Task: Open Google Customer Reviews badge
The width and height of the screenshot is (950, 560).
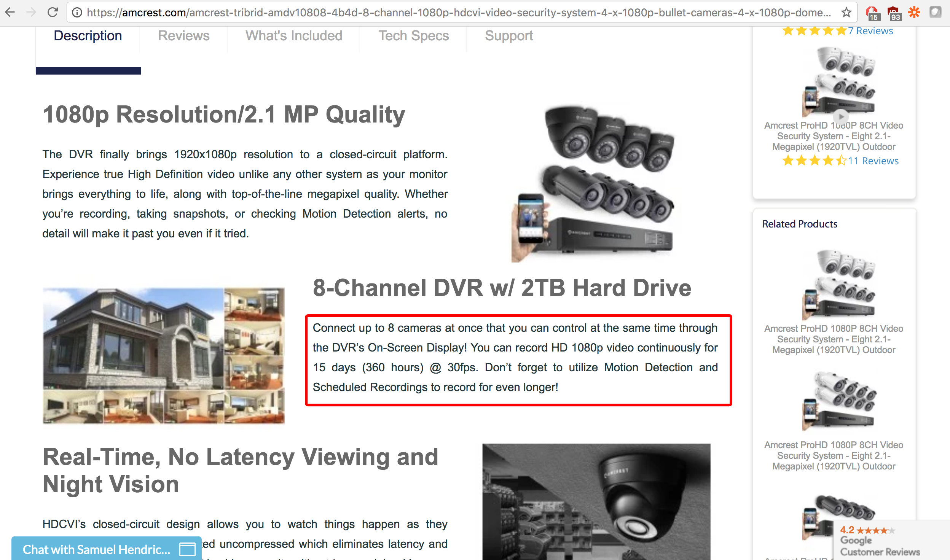Action: coord(891,540)
